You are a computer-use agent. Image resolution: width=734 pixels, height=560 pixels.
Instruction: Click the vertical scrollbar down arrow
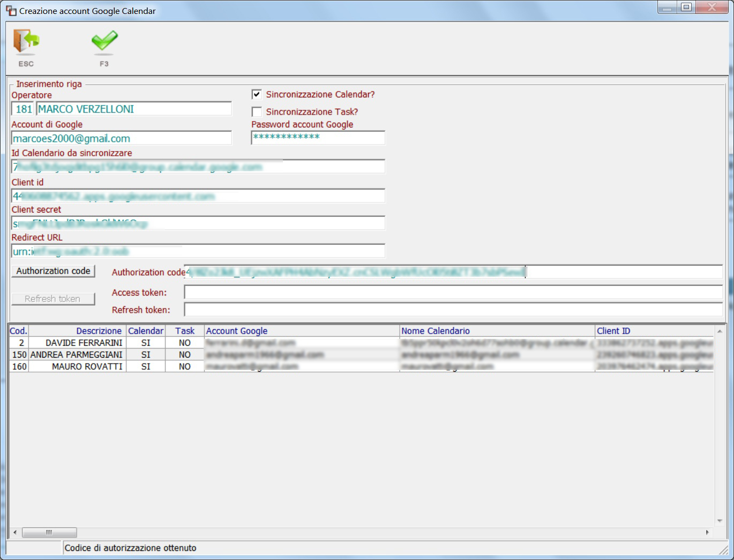[720, 521]
